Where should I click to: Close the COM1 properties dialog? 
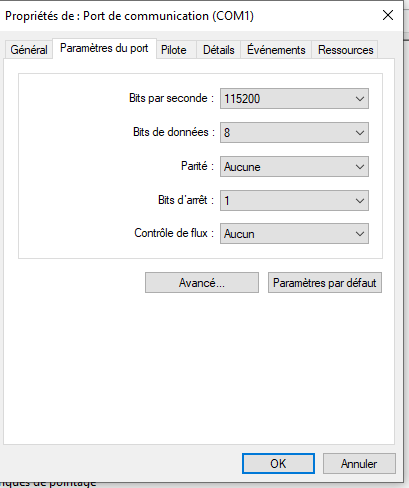click(x=388, y=15)
